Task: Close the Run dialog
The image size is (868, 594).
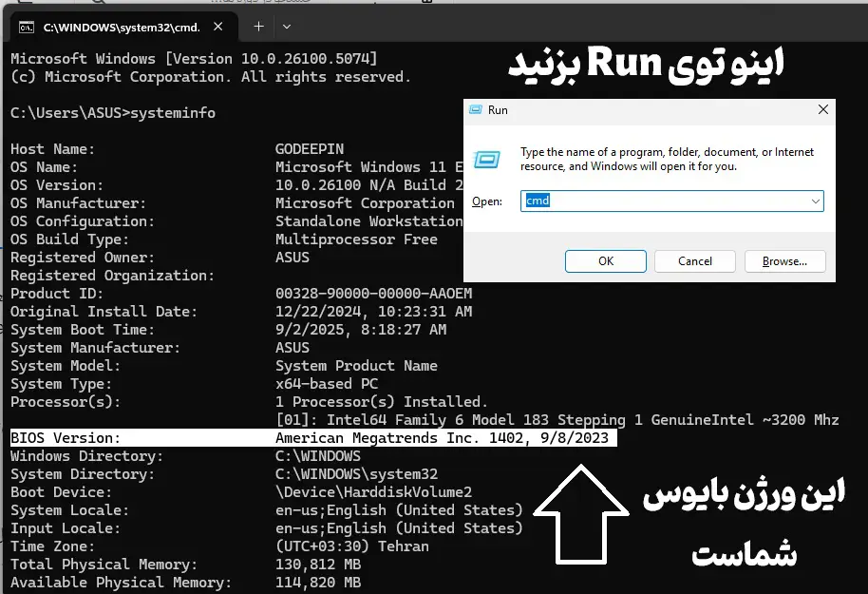Action: click(x=823, y=109)
